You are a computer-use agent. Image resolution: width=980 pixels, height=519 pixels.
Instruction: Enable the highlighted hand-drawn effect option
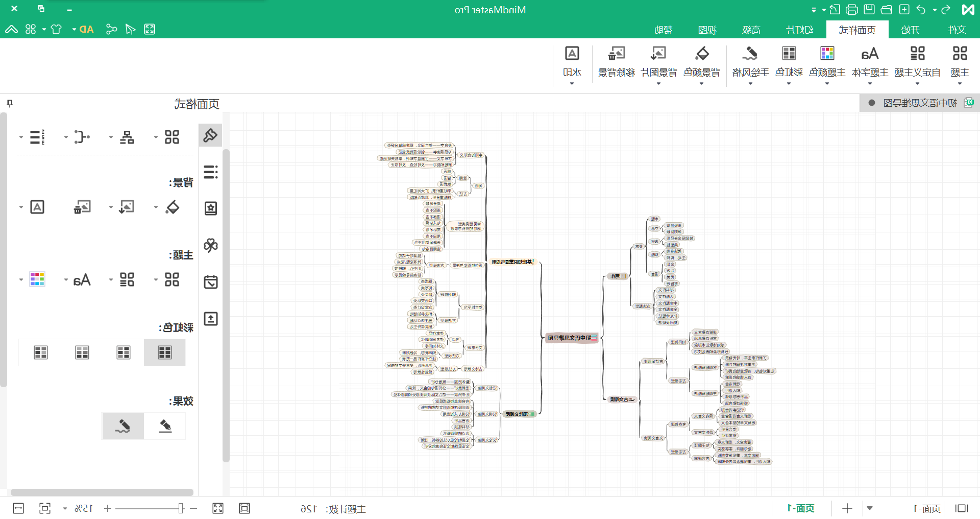pos(123,426)
